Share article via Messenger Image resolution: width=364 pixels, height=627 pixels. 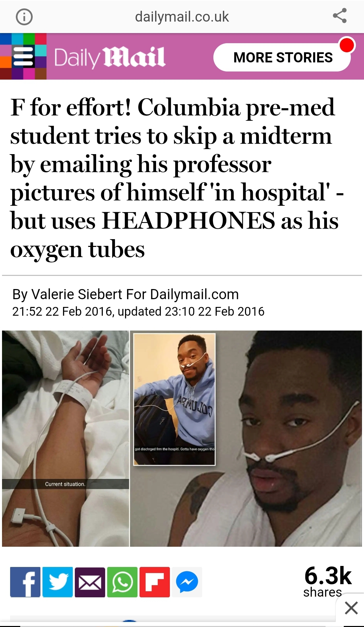(x=187, y=582)
